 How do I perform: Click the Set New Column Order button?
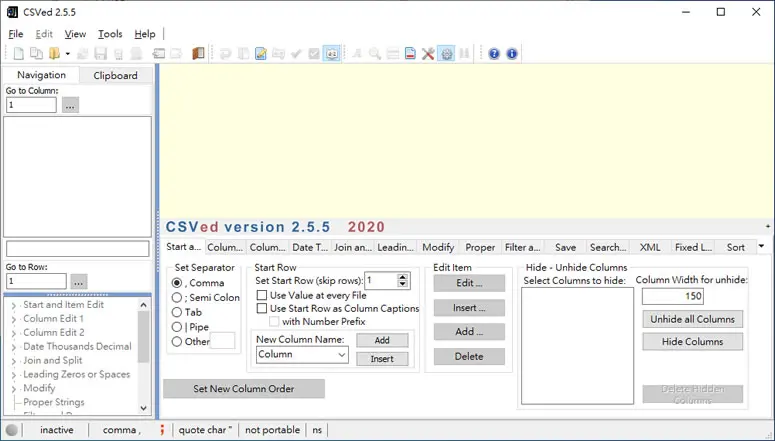point(244,389)
